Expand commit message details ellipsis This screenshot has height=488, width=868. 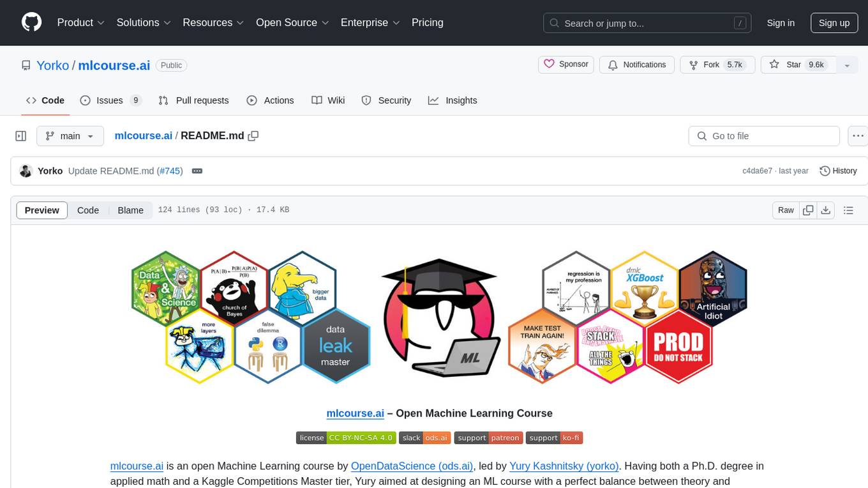pyautogui.click(x=197, y=171)
